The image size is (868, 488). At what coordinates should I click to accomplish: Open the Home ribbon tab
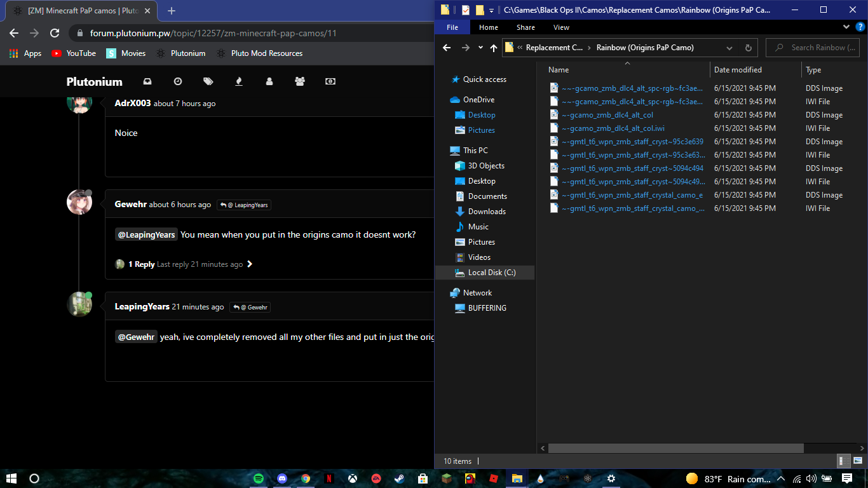(489, 27)
